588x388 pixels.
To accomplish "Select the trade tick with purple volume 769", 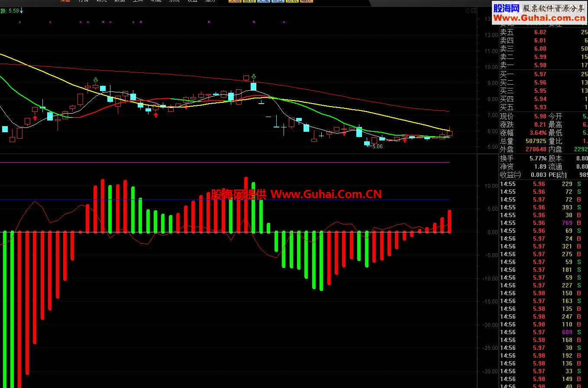I will point(544,223).
